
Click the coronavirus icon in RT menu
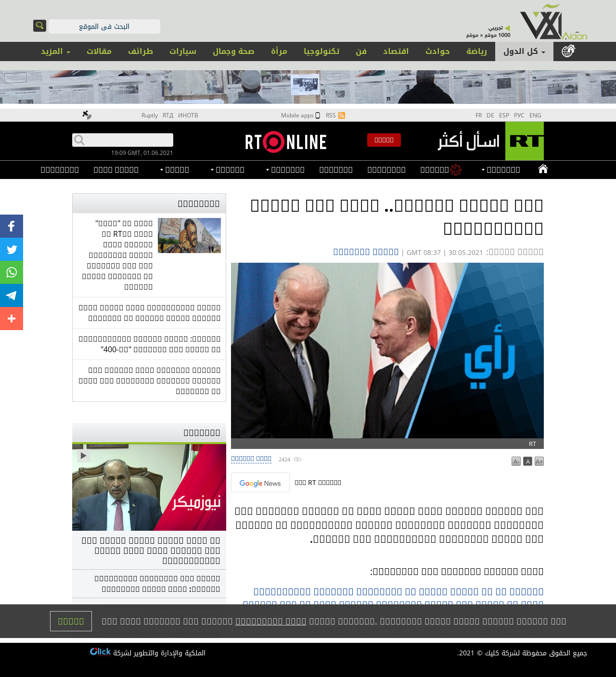(456, 170)
